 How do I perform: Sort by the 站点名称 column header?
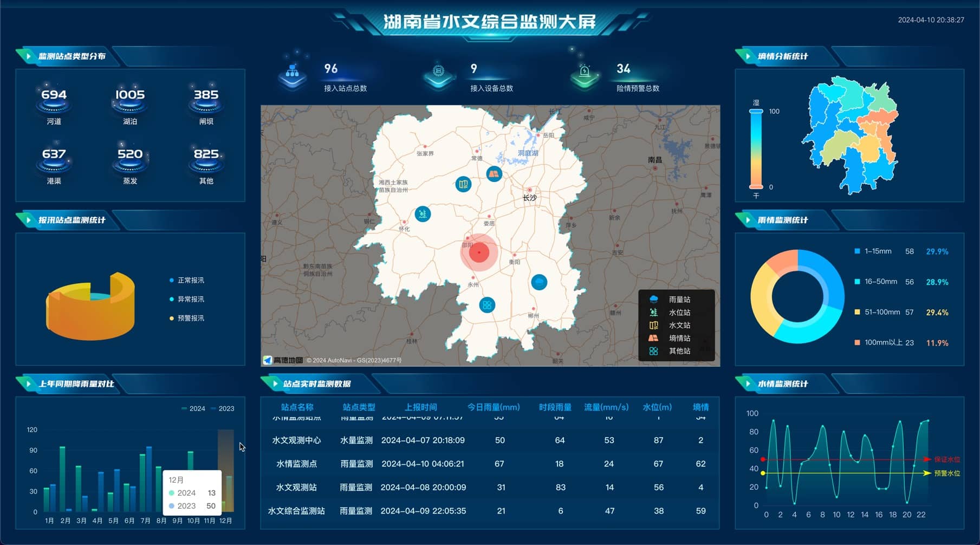[297, 407]
